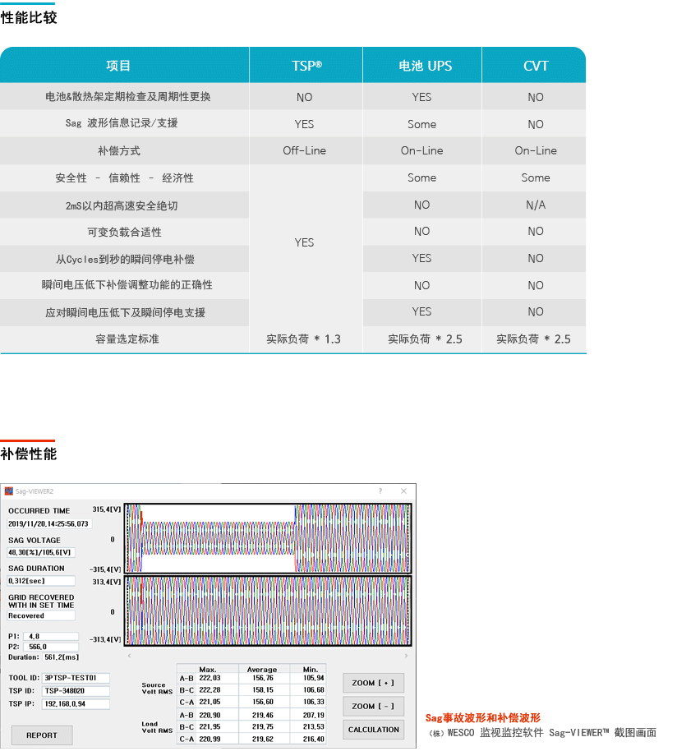Click the TSP IP address field

(x=76, y=704)
